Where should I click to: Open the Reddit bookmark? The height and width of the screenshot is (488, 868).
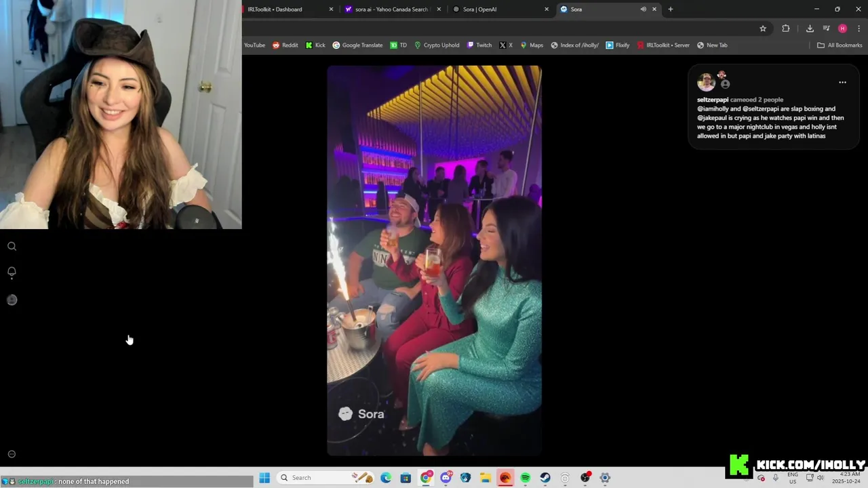[x=285, y=45]
